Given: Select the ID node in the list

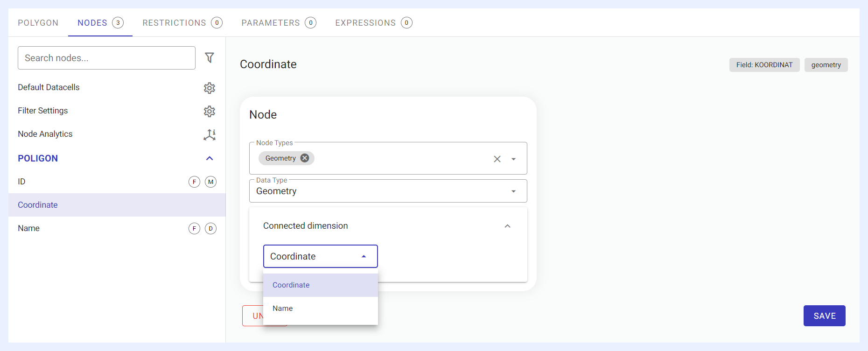Looking at the screenshot, I should (117, 182).
